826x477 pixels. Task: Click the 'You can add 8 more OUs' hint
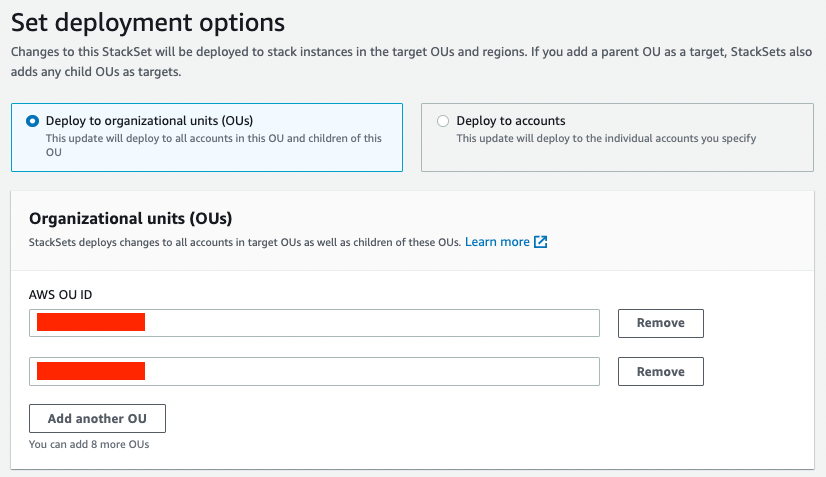[x=89, y=444]
